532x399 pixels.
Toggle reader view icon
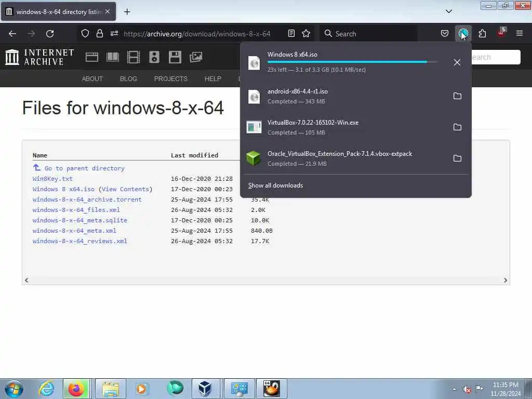pos(291,33)
